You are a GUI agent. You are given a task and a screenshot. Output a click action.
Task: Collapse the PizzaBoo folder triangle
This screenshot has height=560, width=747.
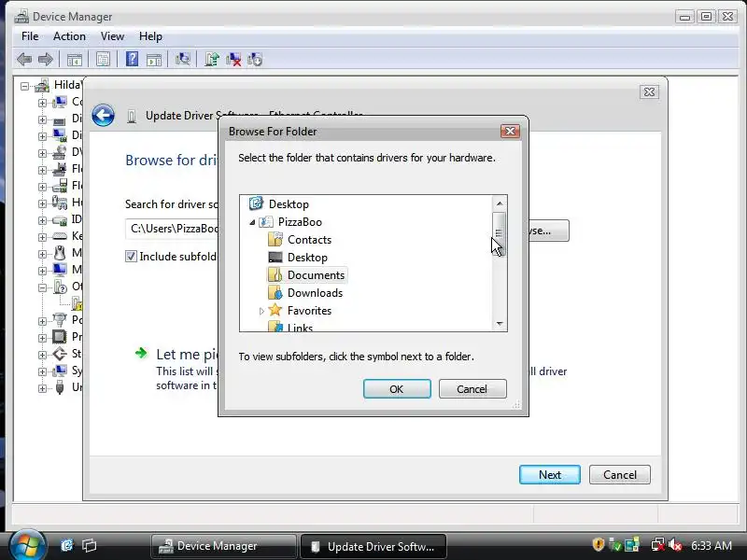click(252, 222)
